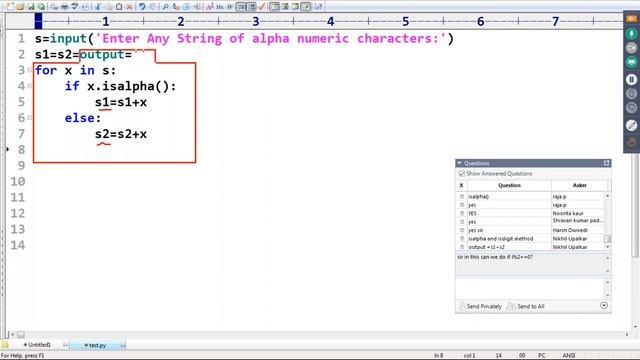Viewport: 640px width, 360px height.
Task: Select the 'yes sir' question row
Action: pyautogui.click(x=530, y=230)
